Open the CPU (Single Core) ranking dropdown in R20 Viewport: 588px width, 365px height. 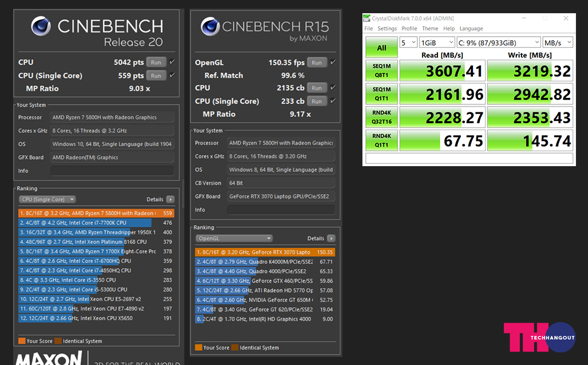click(x=48, y=199)
